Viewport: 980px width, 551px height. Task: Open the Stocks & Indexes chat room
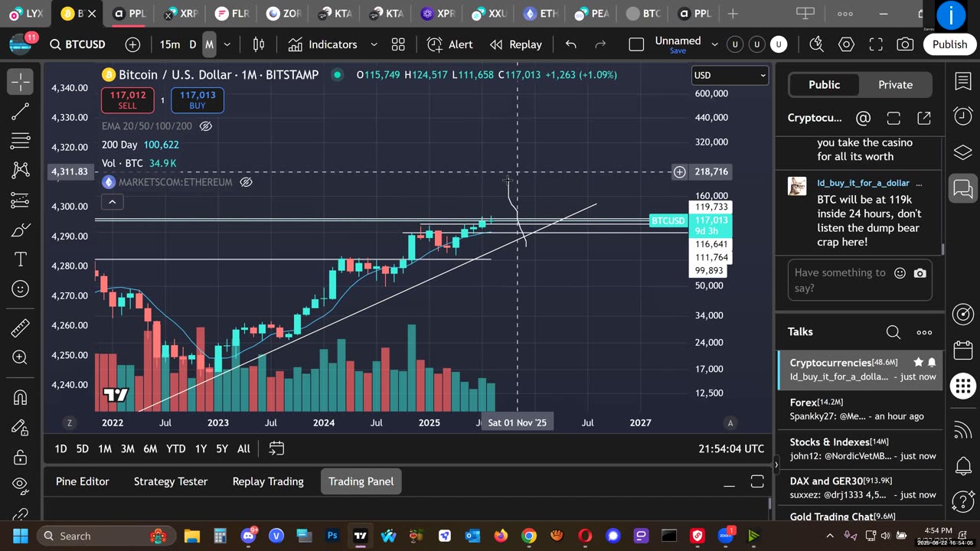pos(861,448)
